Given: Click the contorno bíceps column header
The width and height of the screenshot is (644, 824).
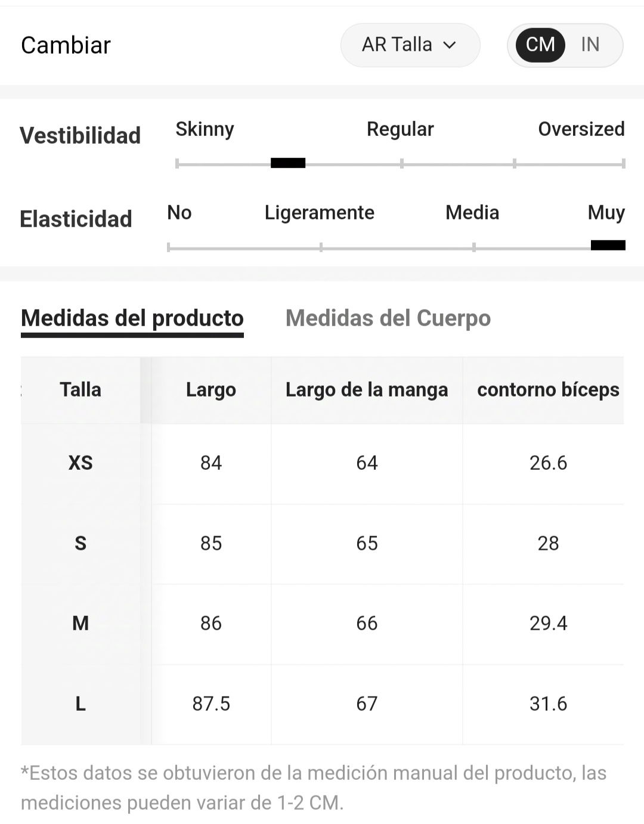Looking at the screenshot, I should [548, 390].
